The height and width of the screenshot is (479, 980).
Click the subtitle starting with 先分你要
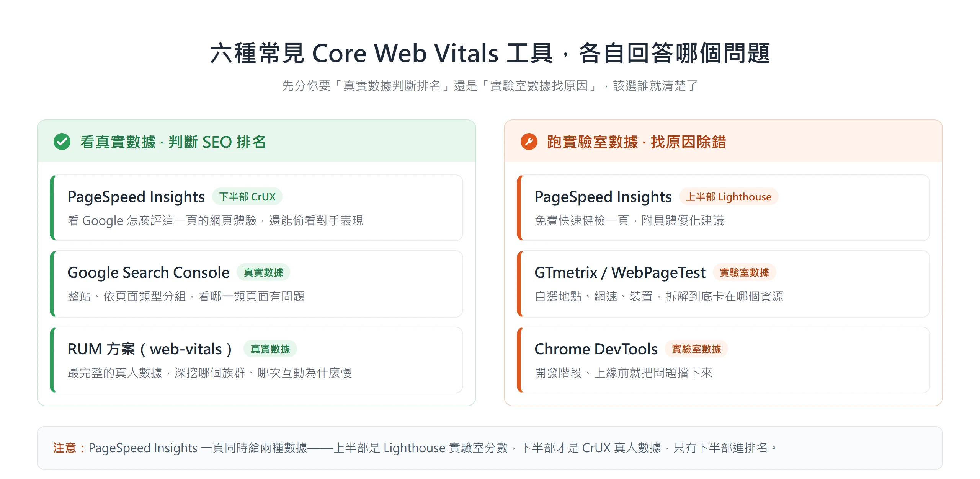[490, 86]
